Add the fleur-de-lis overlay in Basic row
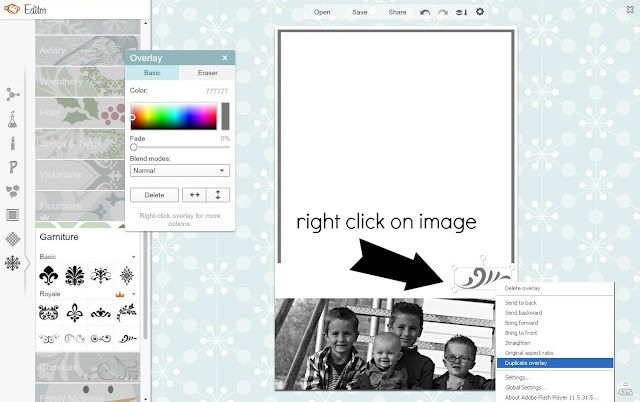The image size is (640, 402). pyautogui.click(x=49, y=275)
